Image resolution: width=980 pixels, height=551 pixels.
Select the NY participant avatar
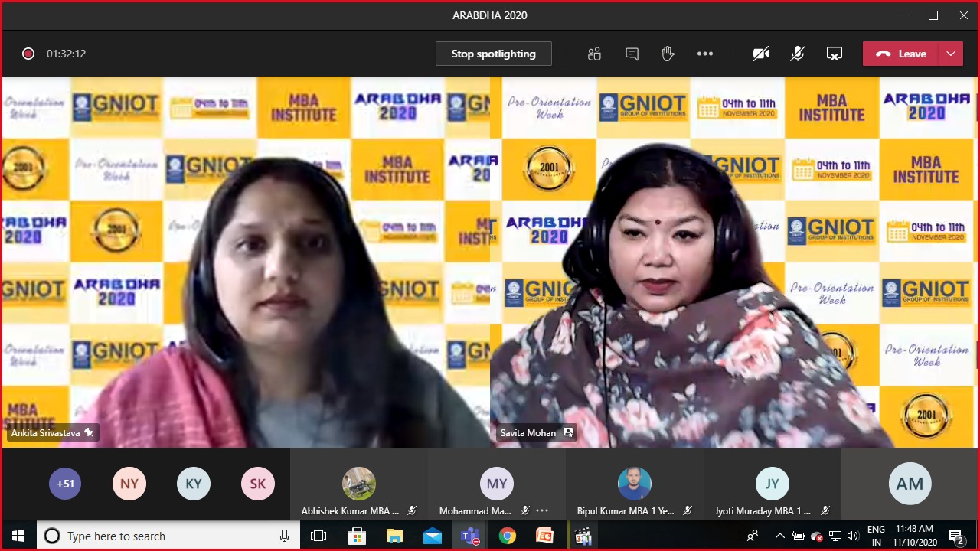click(129, 484)
